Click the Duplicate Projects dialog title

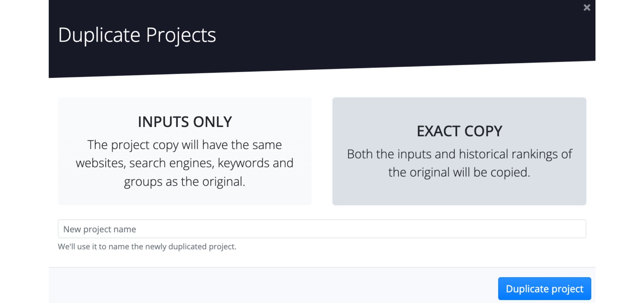click(x=137, y=35)
